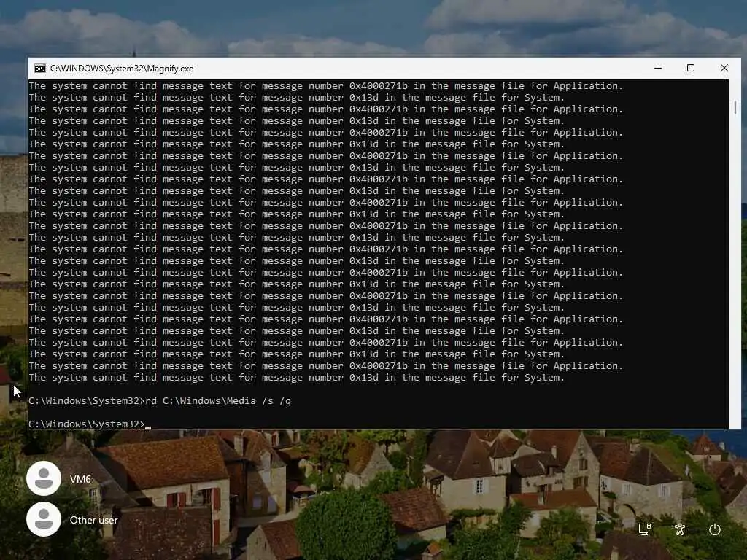Click the last empty C:\Windows\System32> prompt
Screen dimensions: 747x560
click(90, 424)
